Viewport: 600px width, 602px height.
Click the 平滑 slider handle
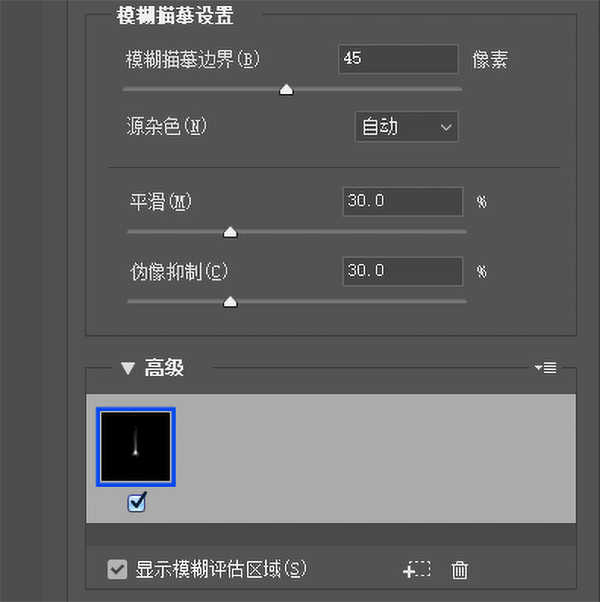pyautogui.click(x=230, y=232)
